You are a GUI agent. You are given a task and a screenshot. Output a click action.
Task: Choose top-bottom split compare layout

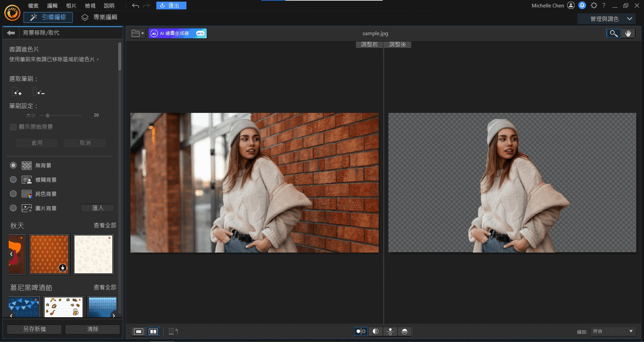(405, 331)
